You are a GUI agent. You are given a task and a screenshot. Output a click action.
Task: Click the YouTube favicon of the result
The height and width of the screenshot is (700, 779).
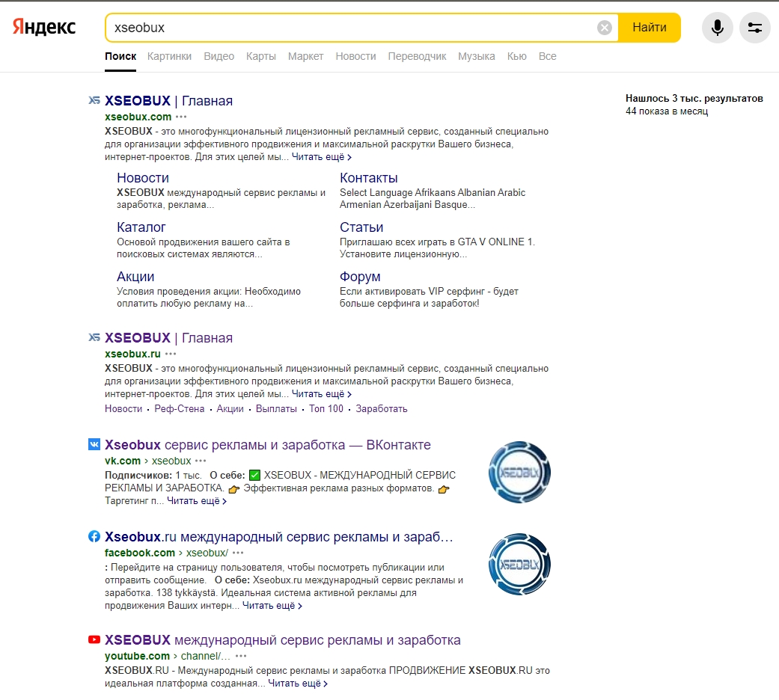click(94, 639)
